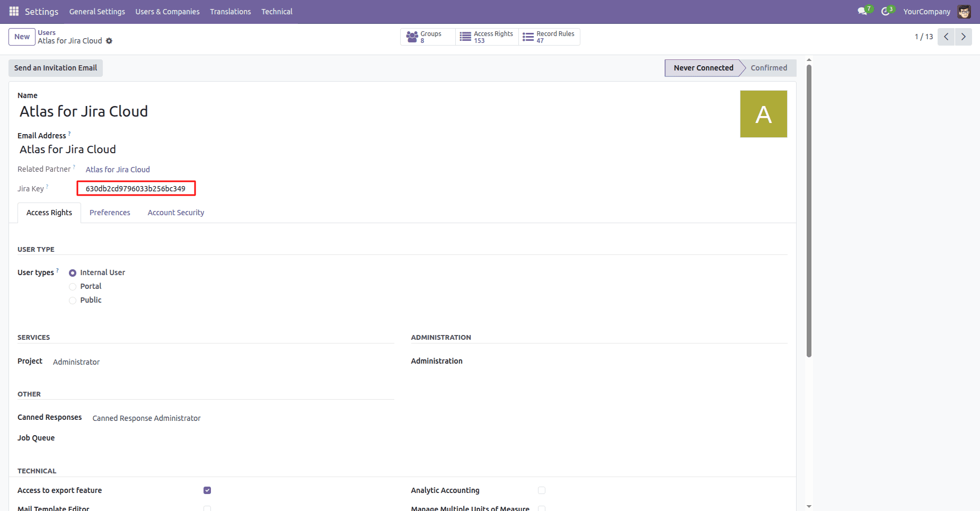This screenshot has width=980, height=511.
Task: Select the Internal User radio option
Action: tap(73, 273)
